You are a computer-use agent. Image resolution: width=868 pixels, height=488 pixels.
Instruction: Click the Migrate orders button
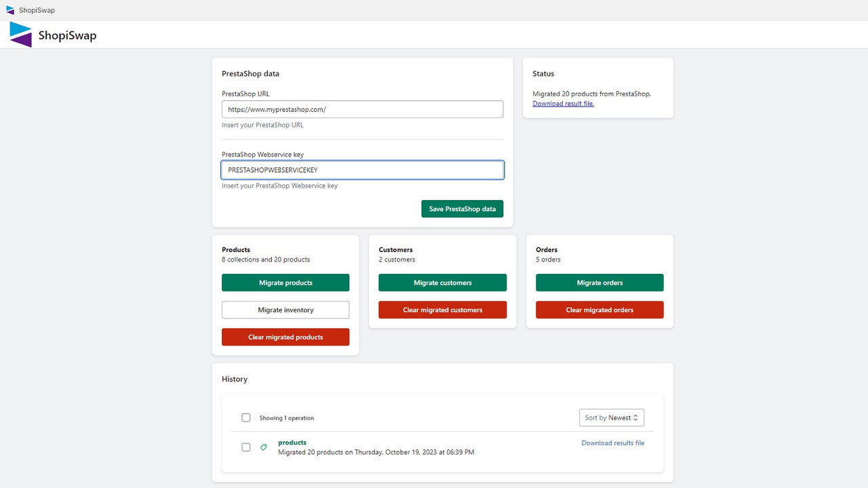tap(599, 283)
